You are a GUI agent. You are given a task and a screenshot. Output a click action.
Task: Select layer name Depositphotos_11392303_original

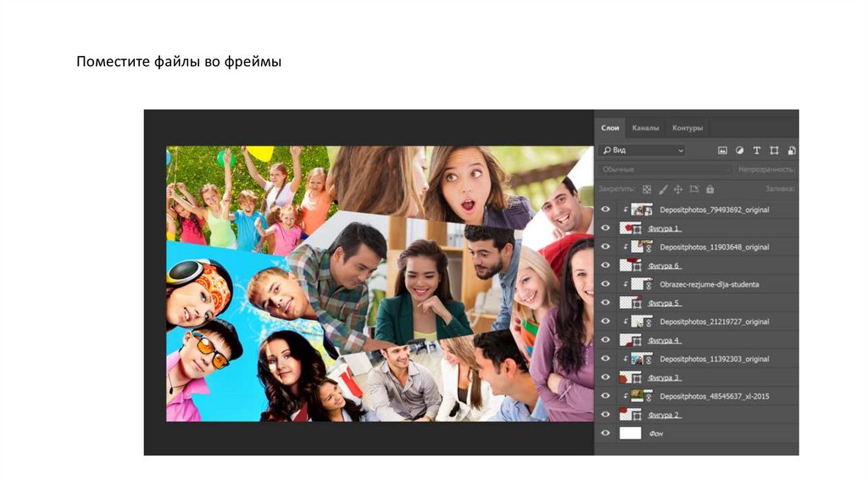[x=714, y=359]
